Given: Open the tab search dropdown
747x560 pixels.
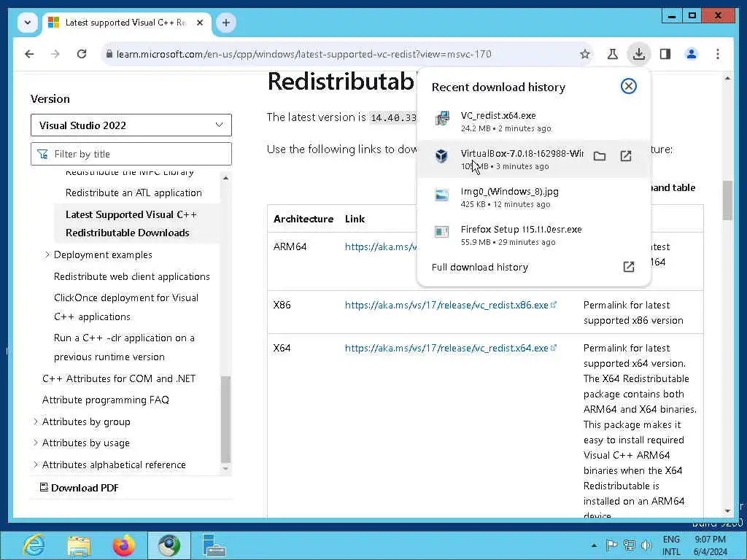Looking at the screenshot, I should (28, 23).
